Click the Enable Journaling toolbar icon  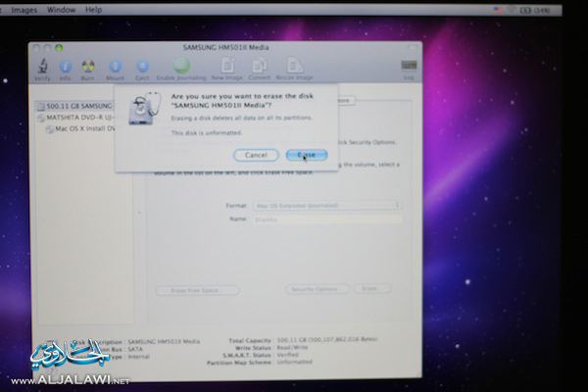pos(181,66)
